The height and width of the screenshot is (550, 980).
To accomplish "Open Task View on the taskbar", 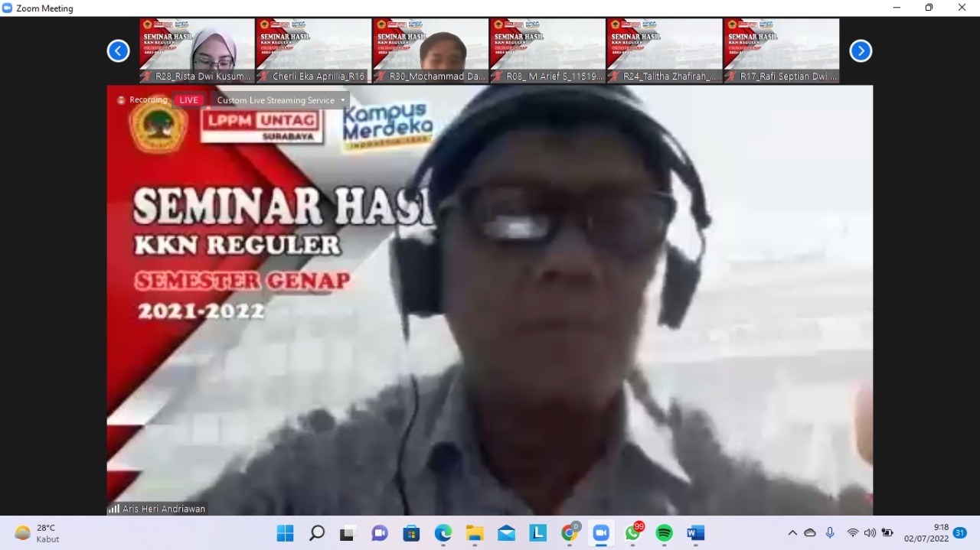I will [x=348, y=533].
